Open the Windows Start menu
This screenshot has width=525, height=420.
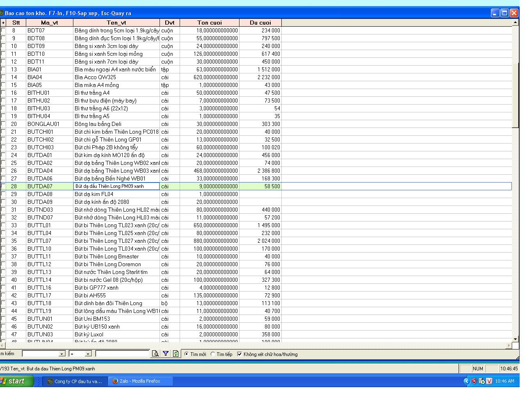click(x=16, y=381)
